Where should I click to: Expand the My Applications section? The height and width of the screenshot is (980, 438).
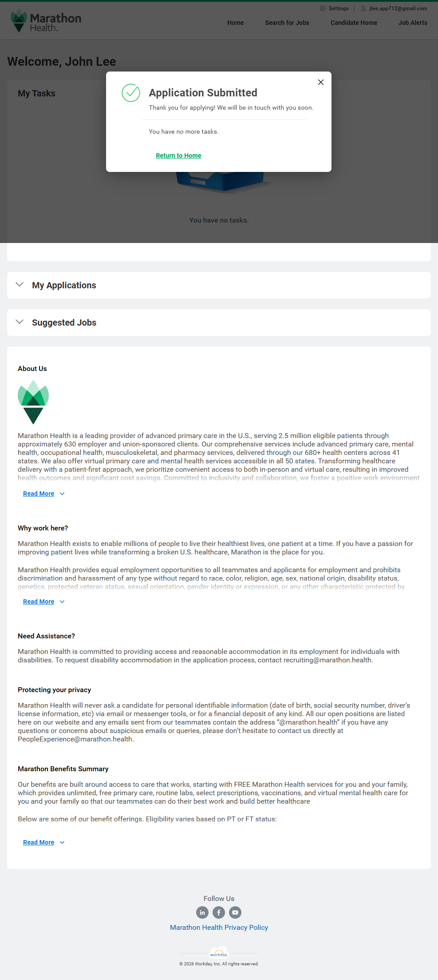(x=20, y=285)
